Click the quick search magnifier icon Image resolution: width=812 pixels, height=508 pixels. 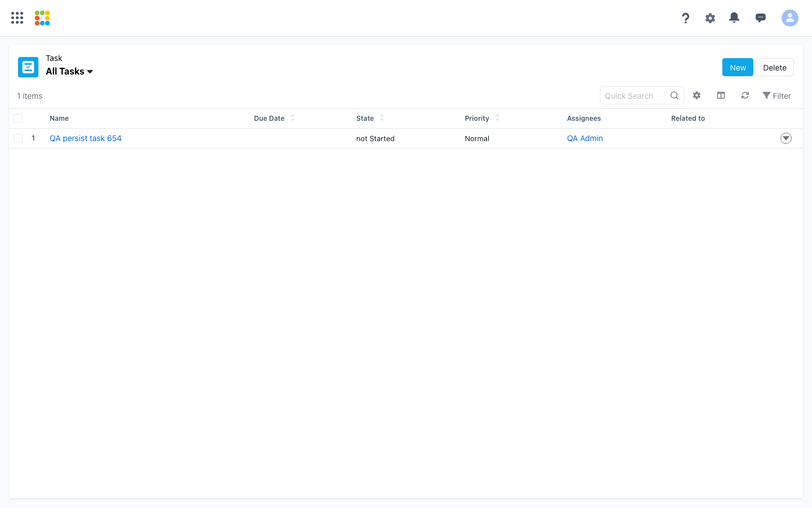[x=674, y=96]
